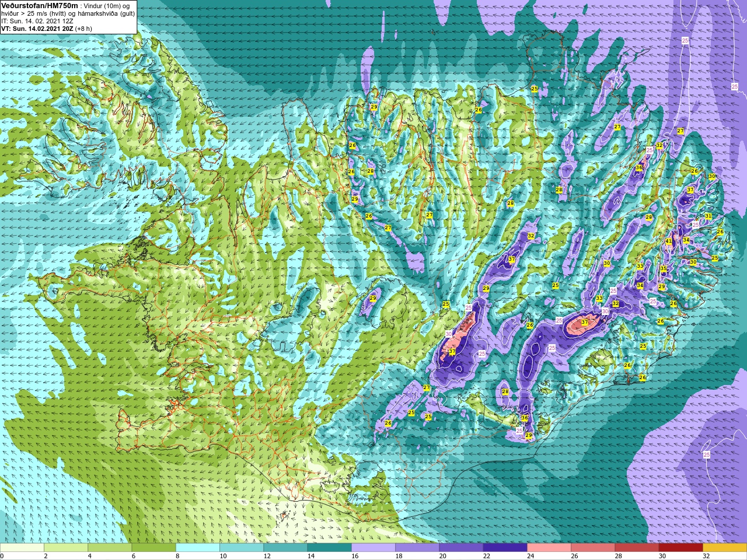Select the orange-yellow legend swatch above 32 m/s

click(x=725, y=548)
